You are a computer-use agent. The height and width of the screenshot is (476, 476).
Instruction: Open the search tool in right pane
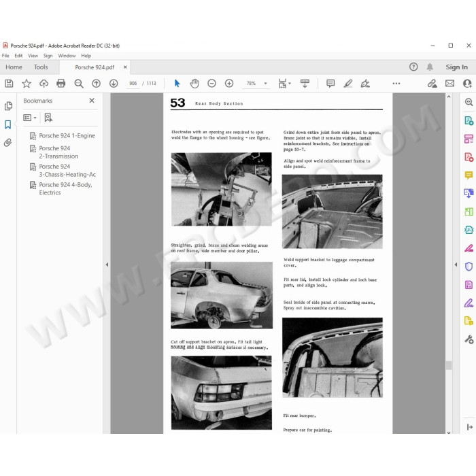click(x=469, y=102)
